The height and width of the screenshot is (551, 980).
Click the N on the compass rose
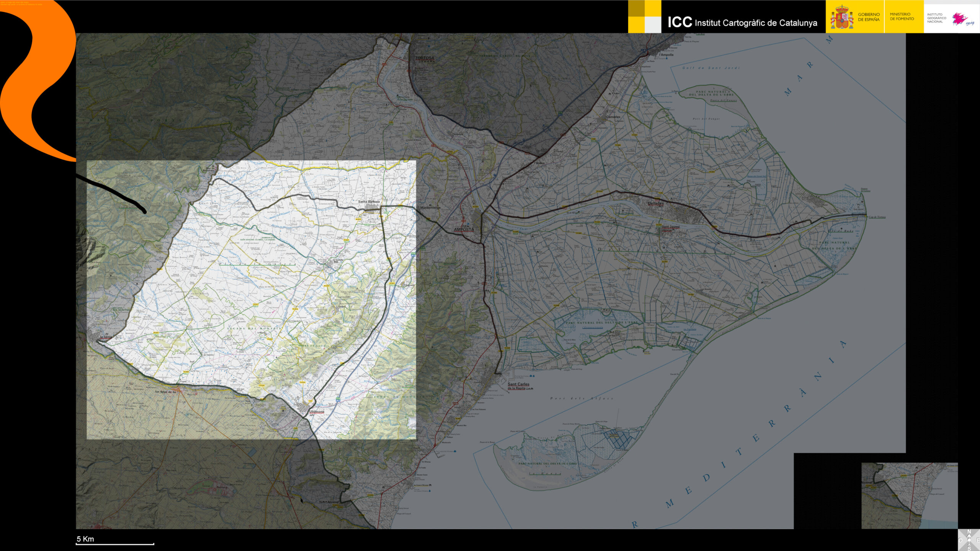pos(969,532)
